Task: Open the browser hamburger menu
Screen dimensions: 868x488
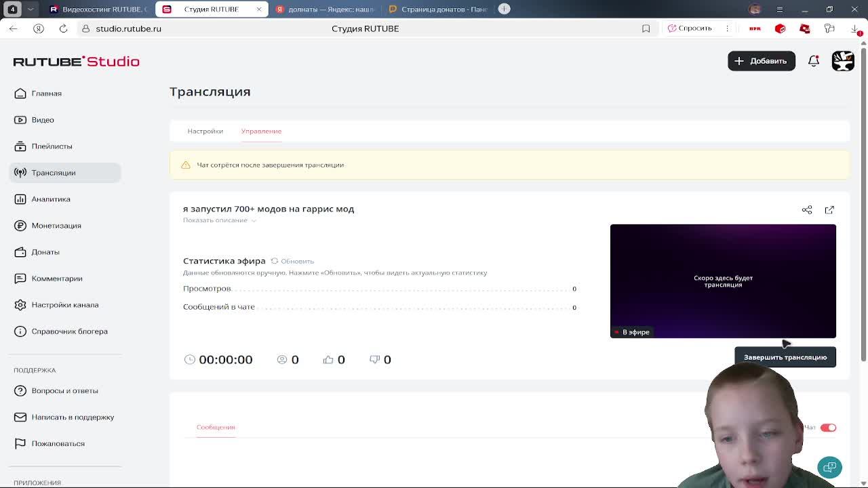Action: pos(779,9)
